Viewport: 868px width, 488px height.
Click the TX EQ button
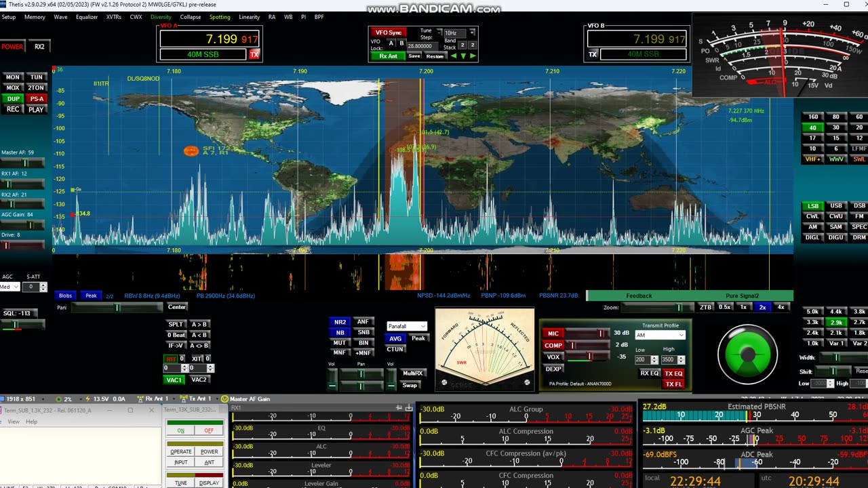[673, 373]
